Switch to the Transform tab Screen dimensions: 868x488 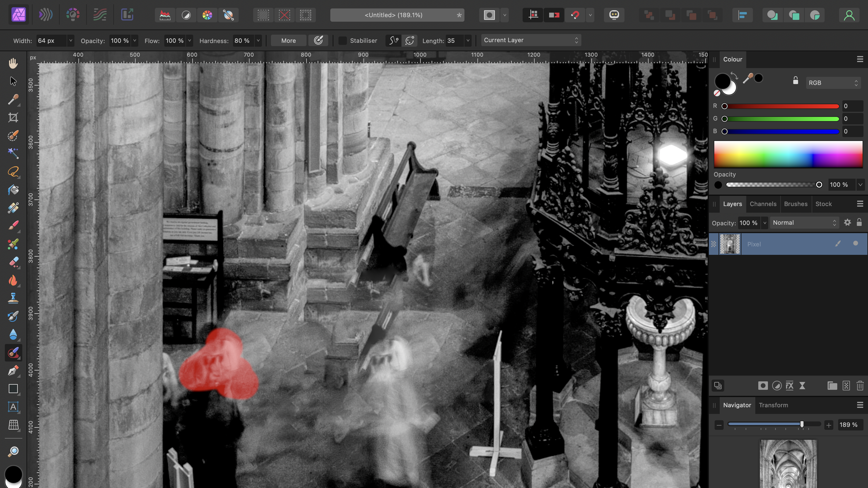pos(773,405)
